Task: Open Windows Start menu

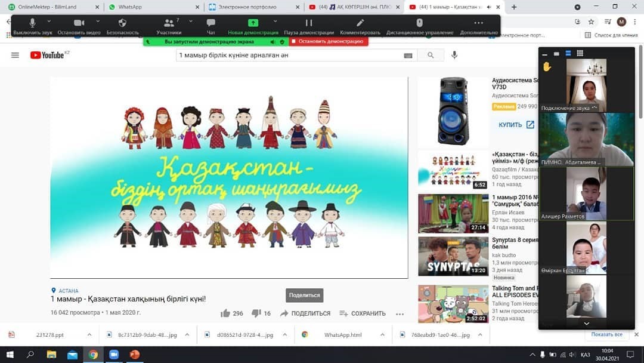Action: pyautogui.click(x=10, y=355)
